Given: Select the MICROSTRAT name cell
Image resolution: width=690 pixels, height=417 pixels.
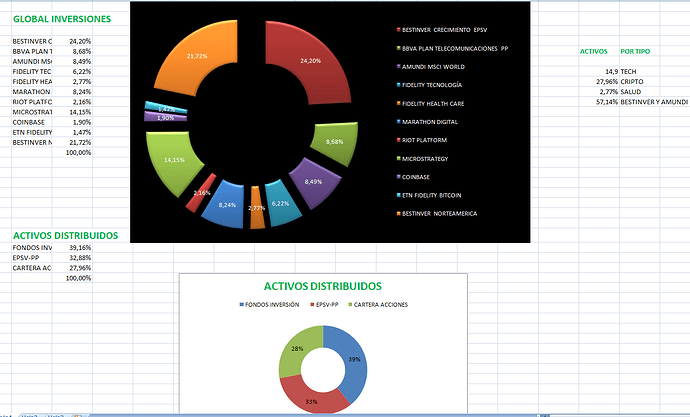Looking at the screenshot, I should pyautogui.click(x=32, y=112).
